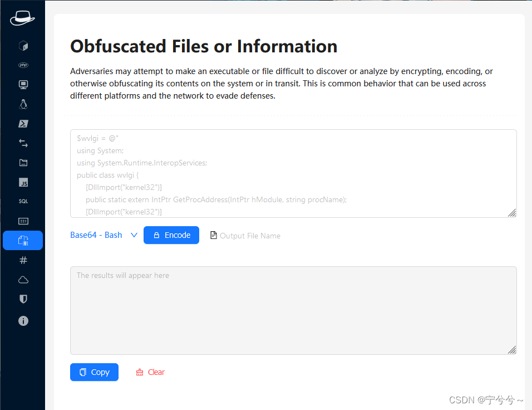Open the hashing # sidebar icon

tap(23, 260)
